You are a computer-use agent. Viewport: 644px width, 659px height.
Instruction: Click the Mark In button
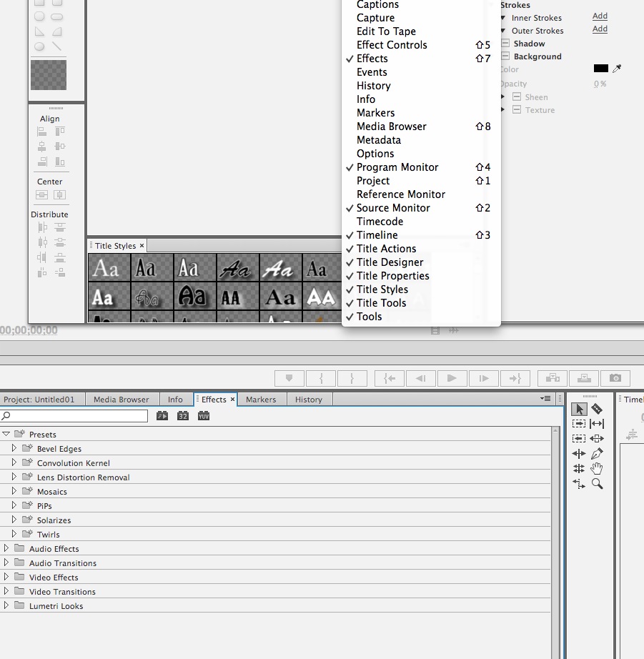[x=321, y=378]
